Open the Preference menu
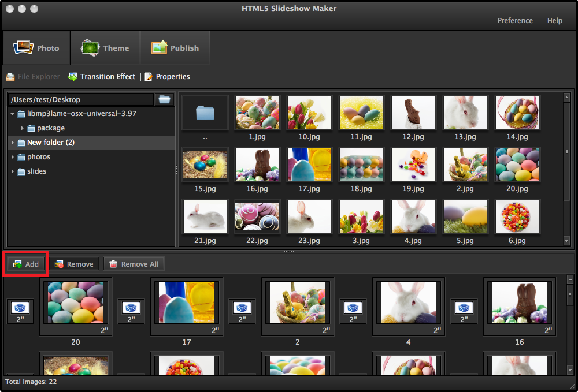Screen dimensions: 578x392 (515, 20)
